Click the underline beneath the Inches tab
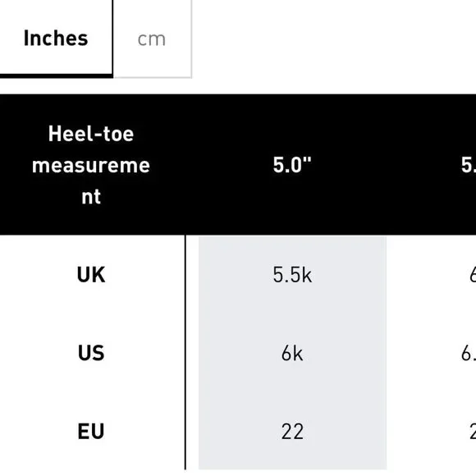 click(x=57, y=76)
